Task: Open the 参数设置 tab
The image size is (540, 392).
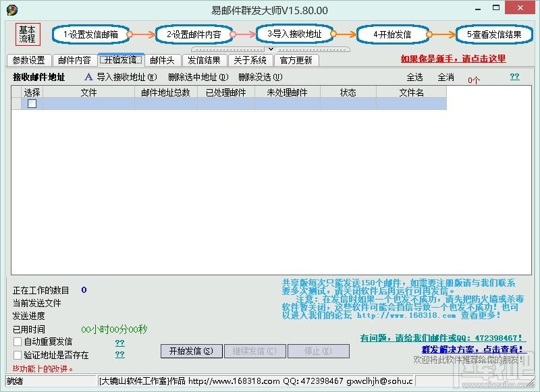Action: coord(28,60)
